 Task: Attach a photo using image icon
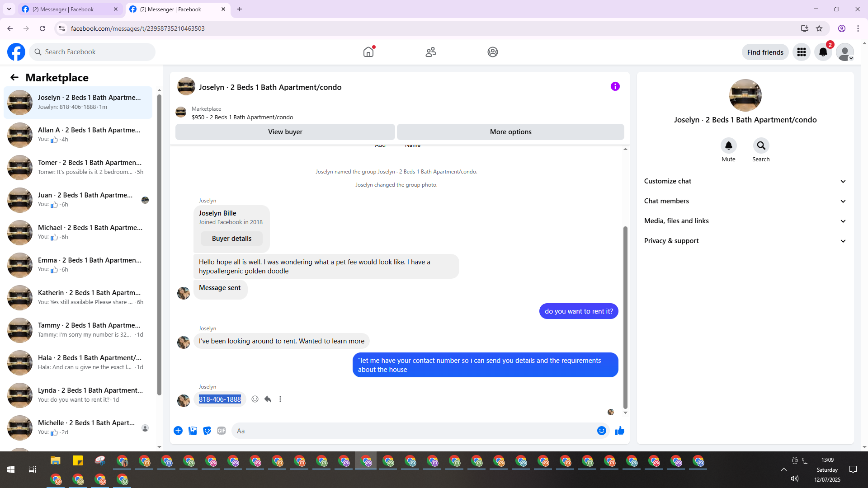tap(193, 431)
